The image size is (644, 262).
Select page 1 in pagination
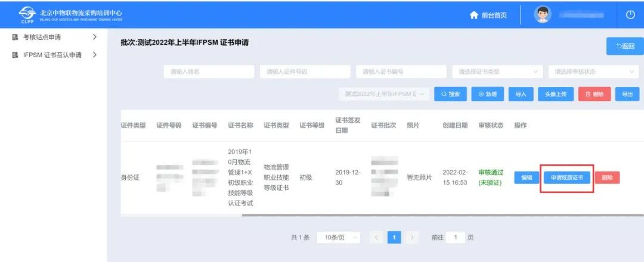pos(394,238)
